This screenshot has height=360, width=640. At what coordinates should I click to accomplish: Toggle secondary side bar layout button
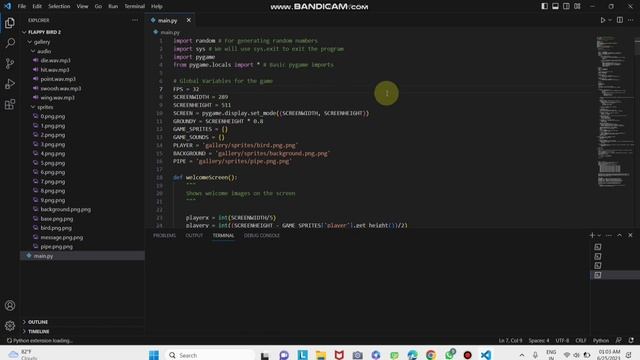click(566, 6)
